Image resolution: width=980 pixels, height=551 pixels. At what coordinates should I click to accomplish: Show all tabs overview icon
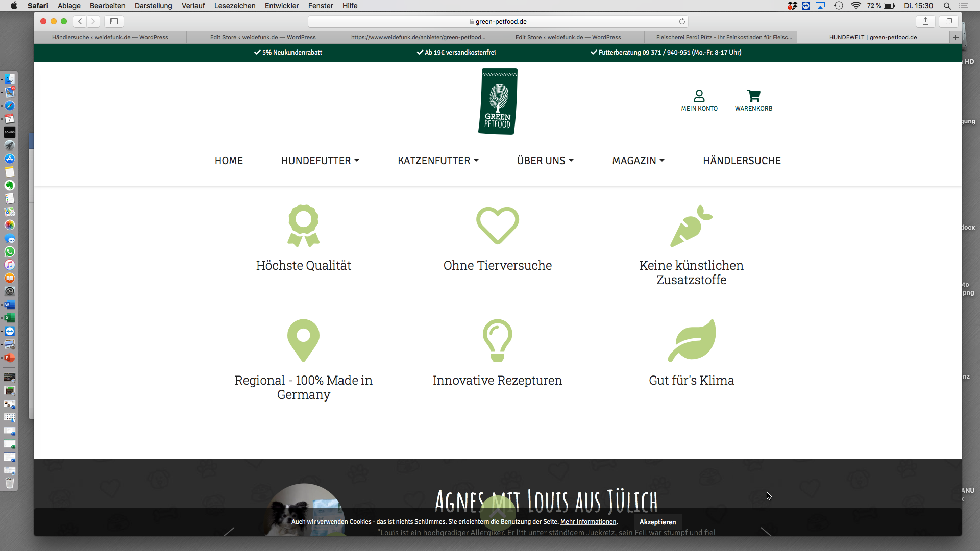pos(948,21)
